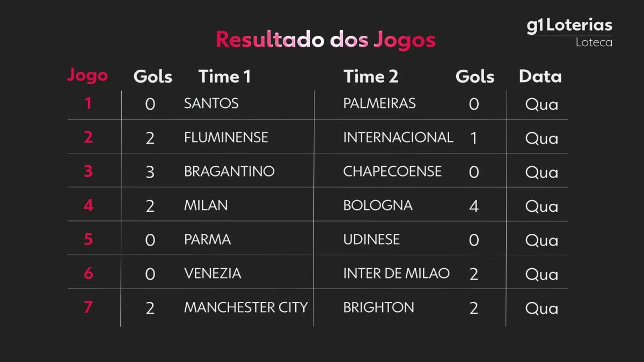Click the PARMA team name
644x362 pixels.
(x=208, y=239)
